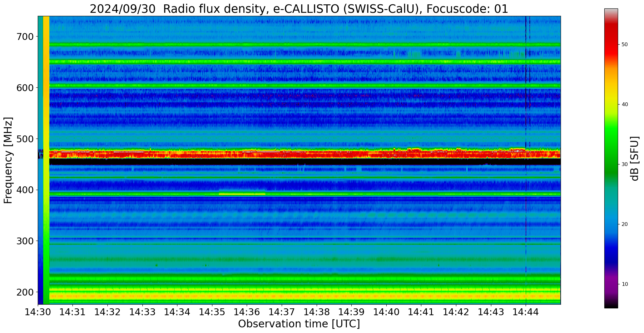Click the 14:32 time tick label
644x333 pixels.
pyautogui.click(x=108, y=312)
